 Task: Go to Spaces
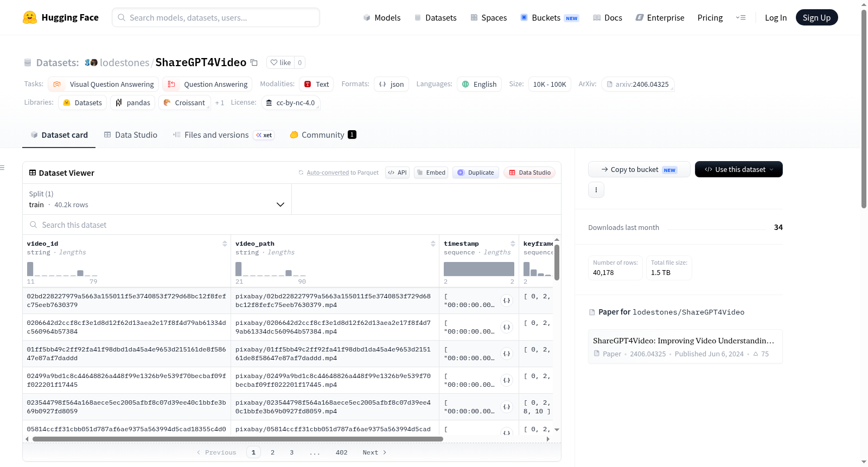488,17
